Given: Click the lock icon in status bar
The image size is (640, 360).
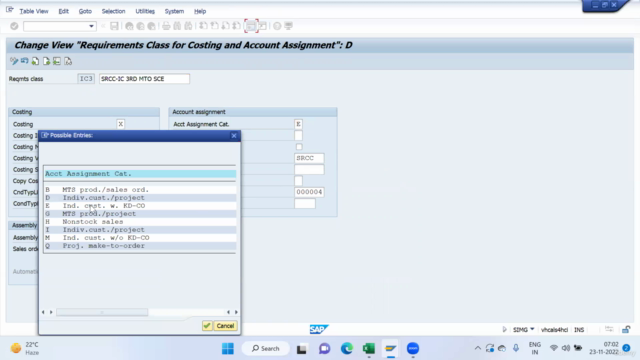Looking at the screenshot, I should tap(626, 329).
